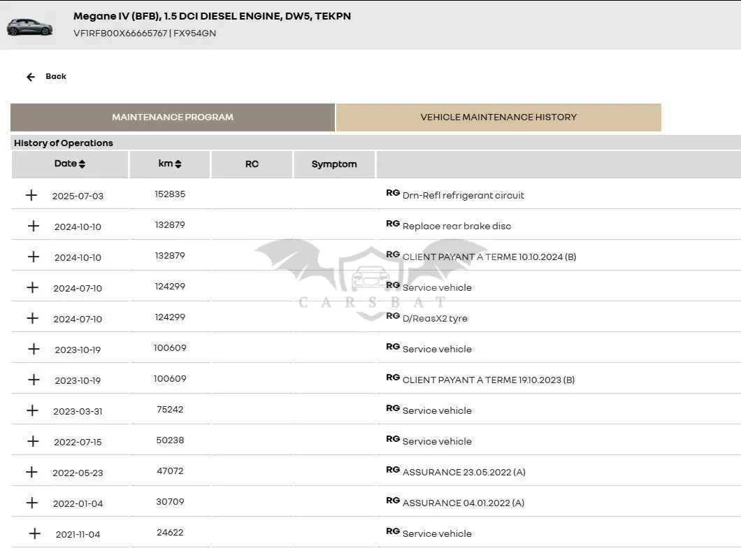Select the mileage value 50238
Viewport: 741px width, 560px height.
click(170, 440)
